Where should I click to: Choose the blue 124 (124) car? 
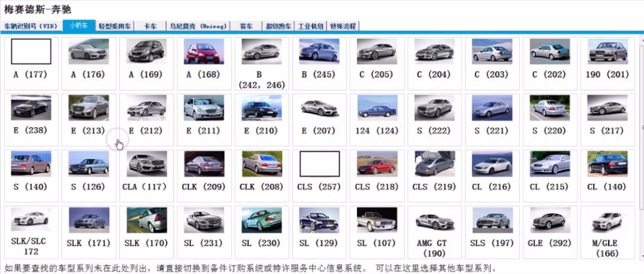click(377, 107)
